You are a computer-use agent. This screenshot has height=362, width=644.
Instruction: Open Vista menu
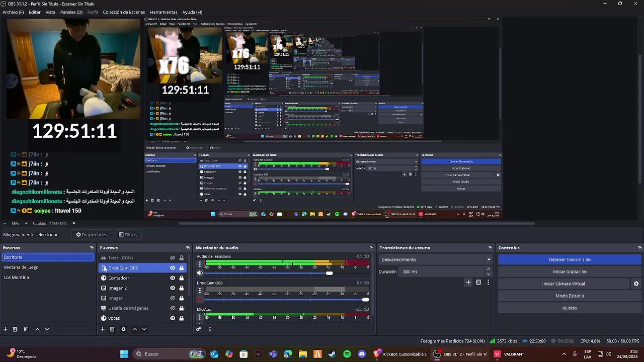[50, 12]
